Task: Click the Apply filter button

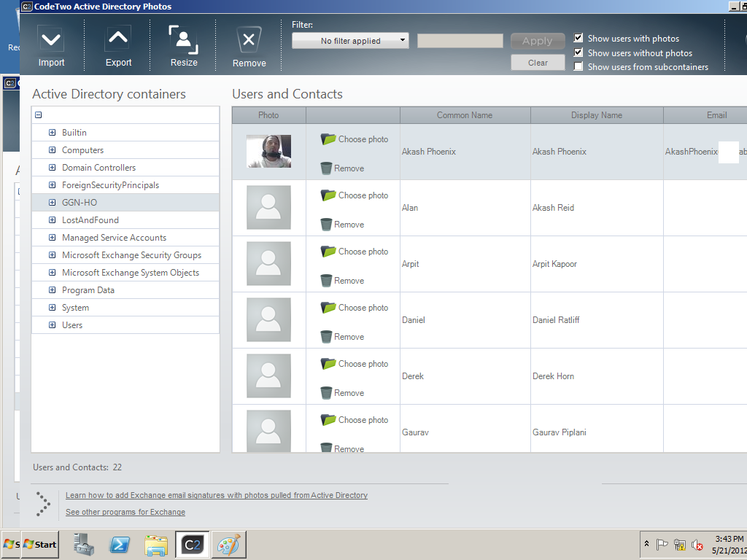Action: click(x=538, y=41)
